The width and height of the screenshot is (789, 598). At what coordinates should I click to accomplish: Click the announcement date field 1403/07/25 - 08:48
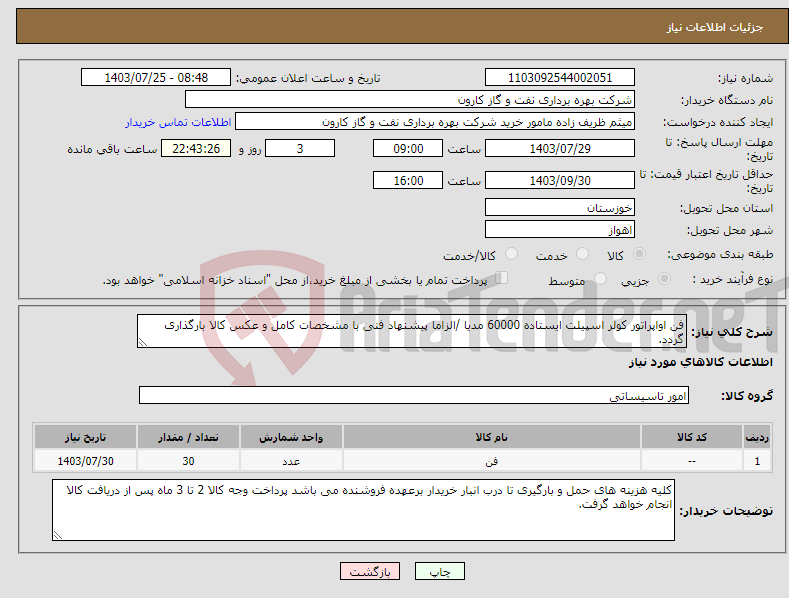(156, 78)
